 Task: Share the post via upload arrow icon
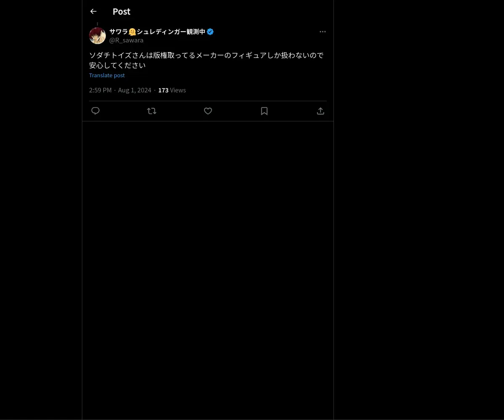[x=320, y=111]
